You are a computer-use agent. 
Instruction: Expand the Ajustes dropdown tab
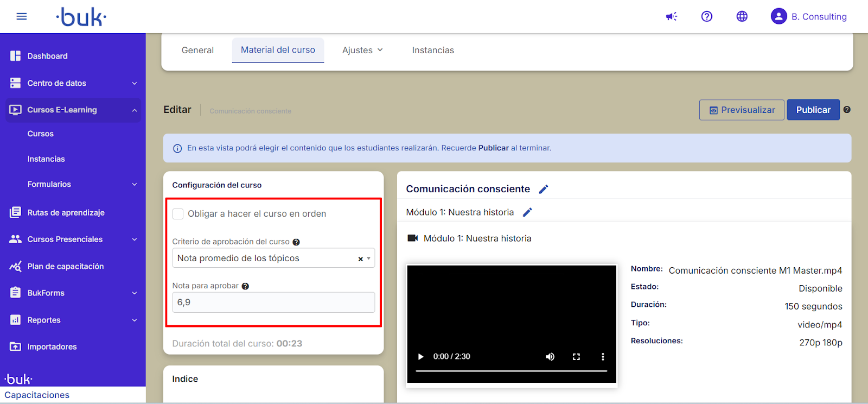click(362, 50)
